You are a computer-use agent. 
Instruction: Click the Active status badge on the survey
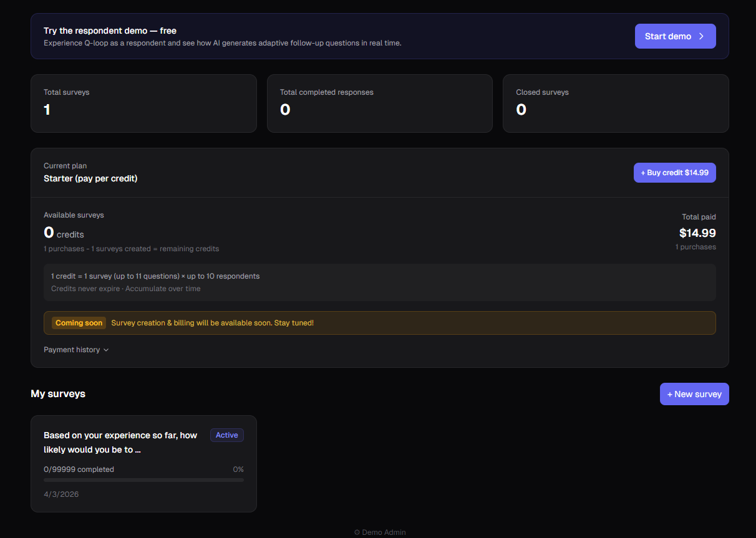[227, 435]
